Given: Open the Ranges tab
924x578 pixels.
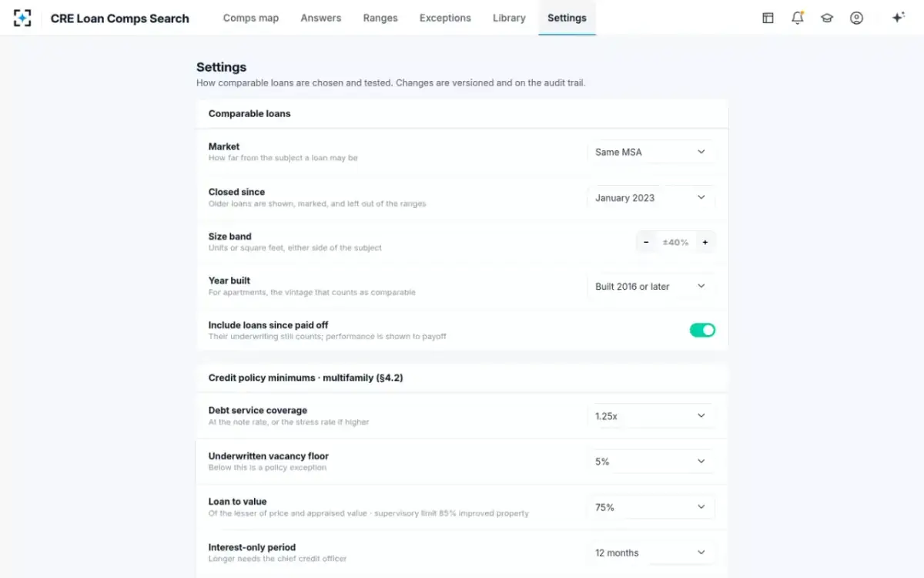Looking at the screenshot, I should coord(380,18).
